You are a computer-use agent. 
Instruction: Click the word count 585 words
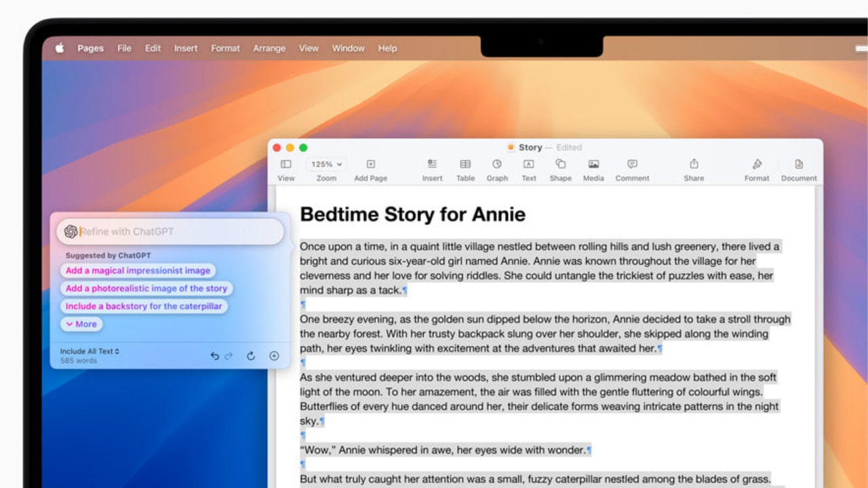tap(79, 361)
